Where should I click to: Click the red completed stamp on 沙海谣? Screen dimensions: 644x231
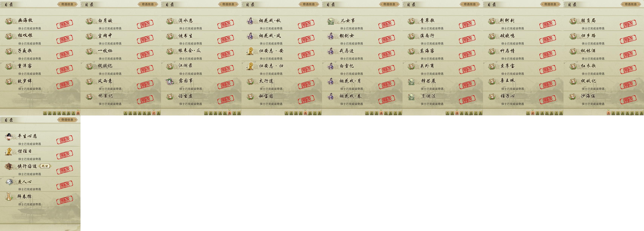(x=628, y=100)
